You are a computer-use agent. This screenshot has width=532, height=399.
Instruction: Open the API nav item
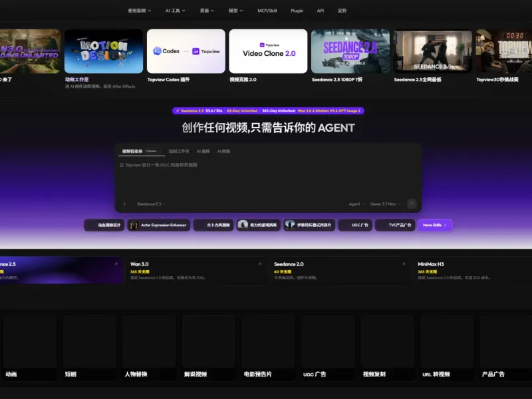pyautogui.click(x=321, y=11)
